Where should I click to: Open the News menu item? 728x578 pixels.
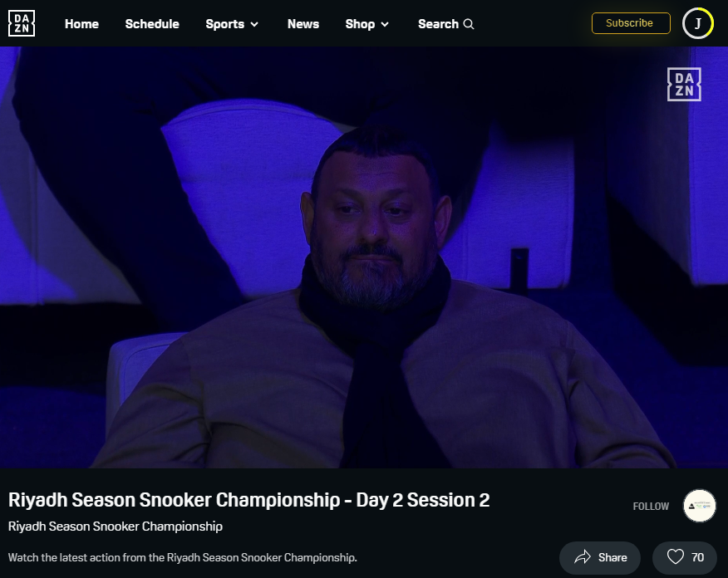coord(303,24)
